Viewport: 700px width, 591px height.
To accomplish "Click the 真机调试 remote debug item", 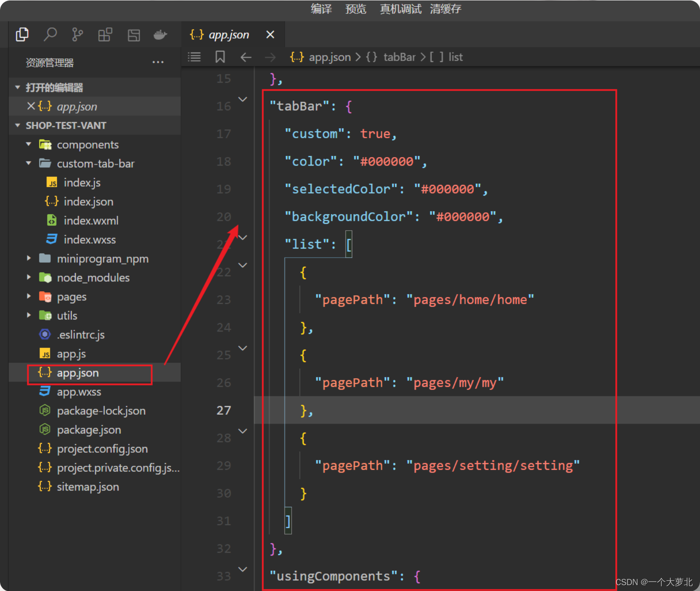I will pos(401,9).
